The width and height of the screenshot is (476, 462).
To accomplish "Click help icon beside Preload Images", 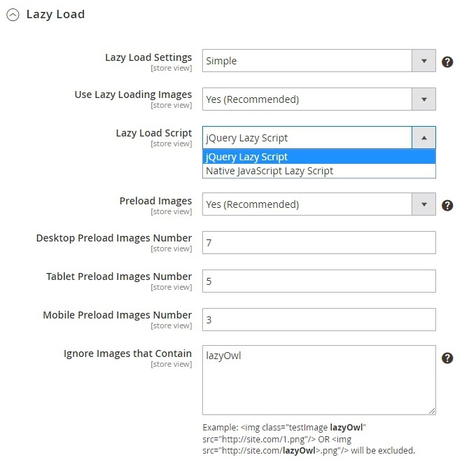I will [x=448, y=205].
